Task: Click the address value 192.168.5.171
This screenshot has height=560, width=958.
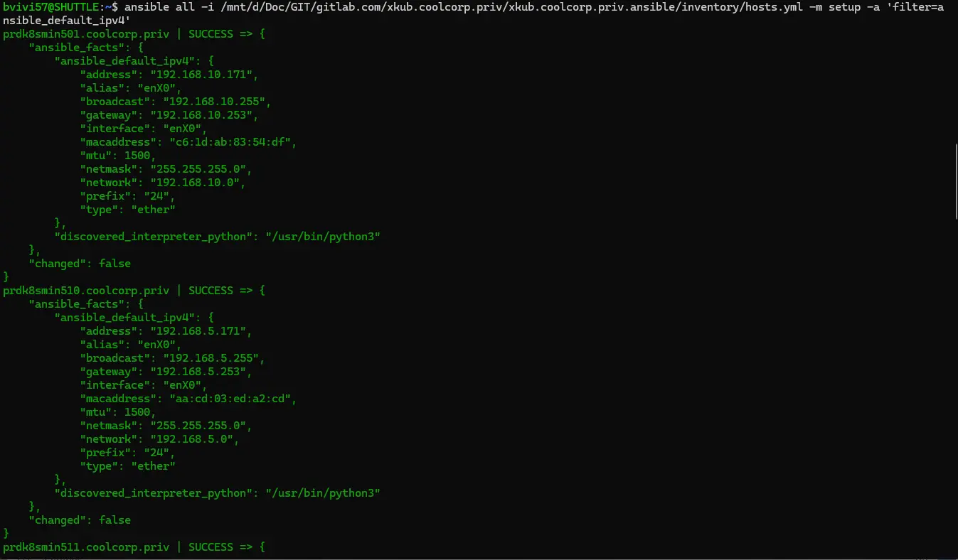Action: [x=197, y=331]
